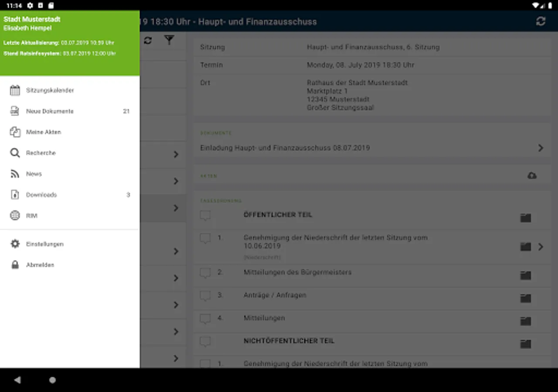Click the folder icon for Öffentlicher Teil

click(526, 218)
